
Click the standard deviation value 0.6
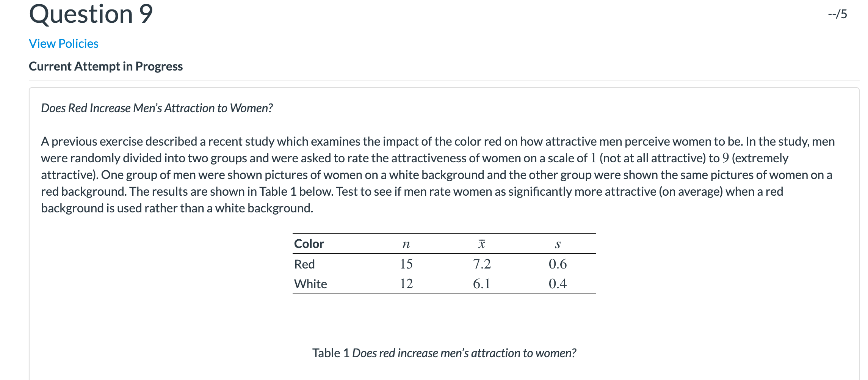(558, 264)
